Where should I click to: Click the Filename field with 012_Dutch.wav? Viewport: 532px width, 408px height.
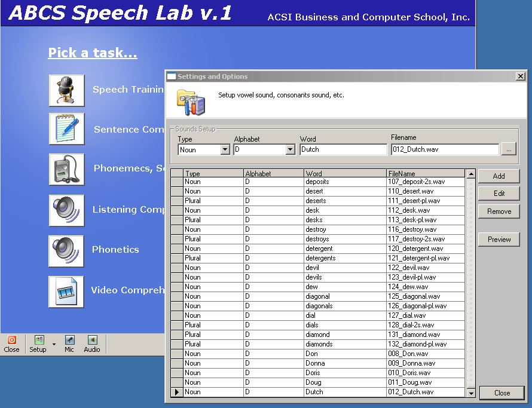tap(445, 149)
